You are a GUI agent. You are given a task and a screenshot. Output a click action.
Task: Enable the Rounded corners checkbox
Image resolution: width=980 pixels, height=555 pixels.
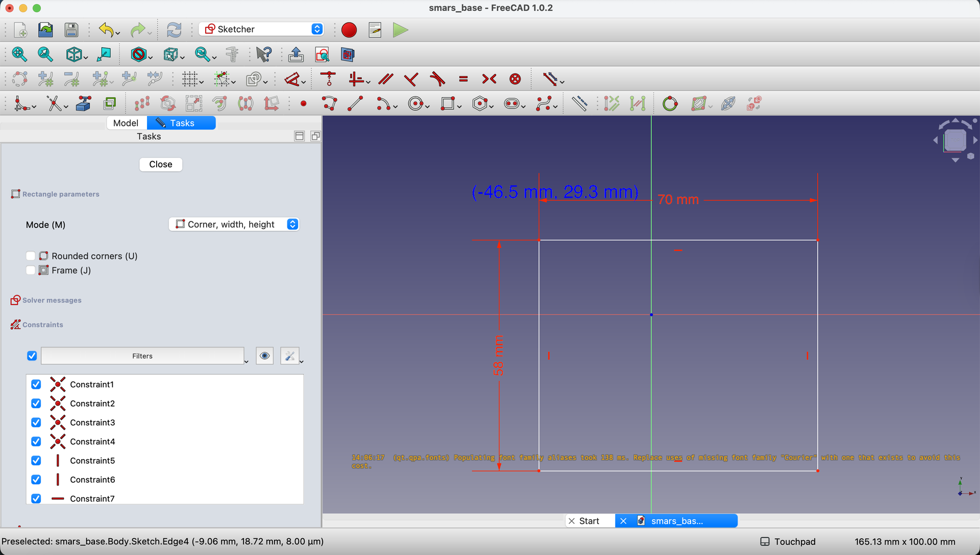coord(31,256)
